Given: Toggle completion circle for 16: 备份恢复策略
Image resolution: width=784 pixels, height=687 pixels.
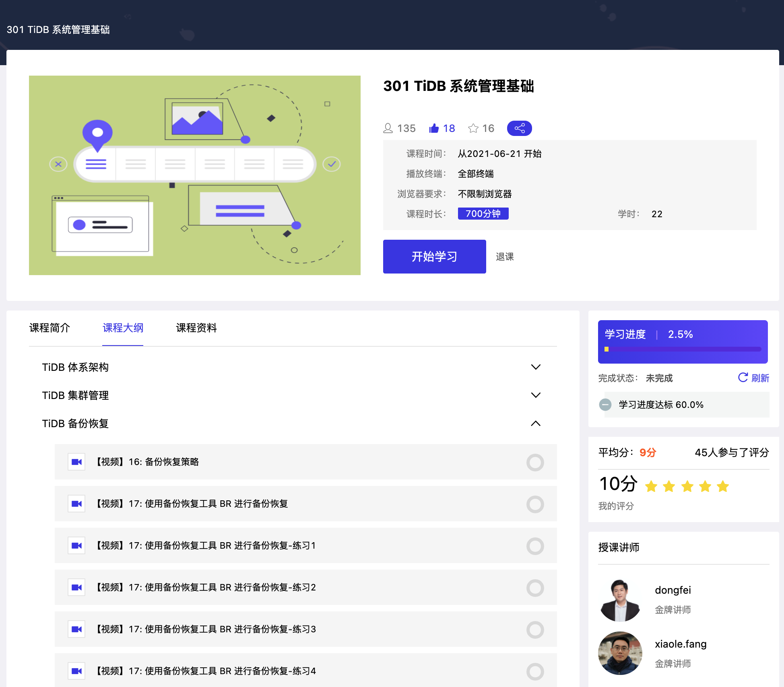Looking at the screenshot, I should click(535, 462).
